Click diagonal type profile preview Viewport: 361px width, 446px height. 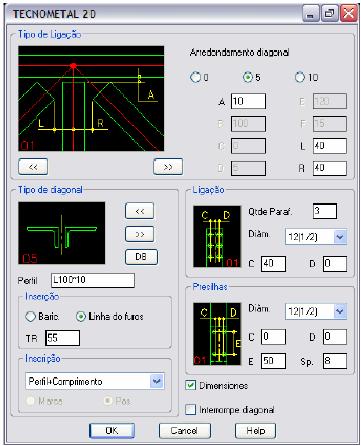click(62, 233)
